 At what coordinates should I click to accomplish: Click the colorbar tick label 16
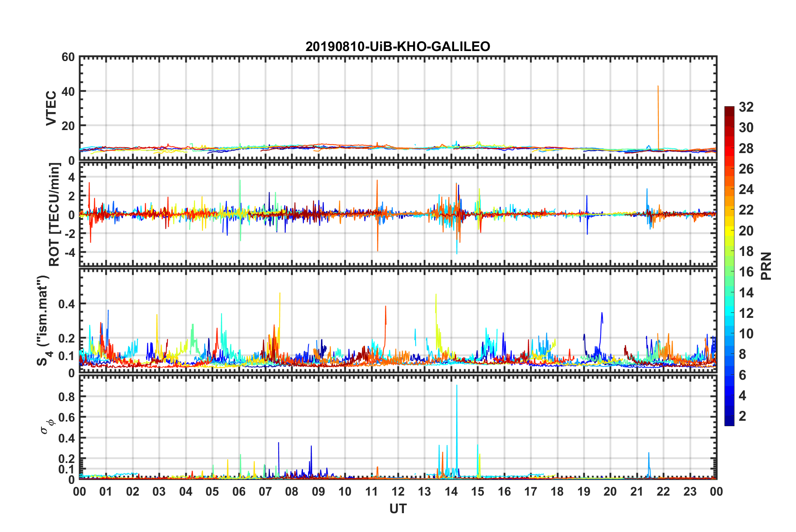pos(746,272)
